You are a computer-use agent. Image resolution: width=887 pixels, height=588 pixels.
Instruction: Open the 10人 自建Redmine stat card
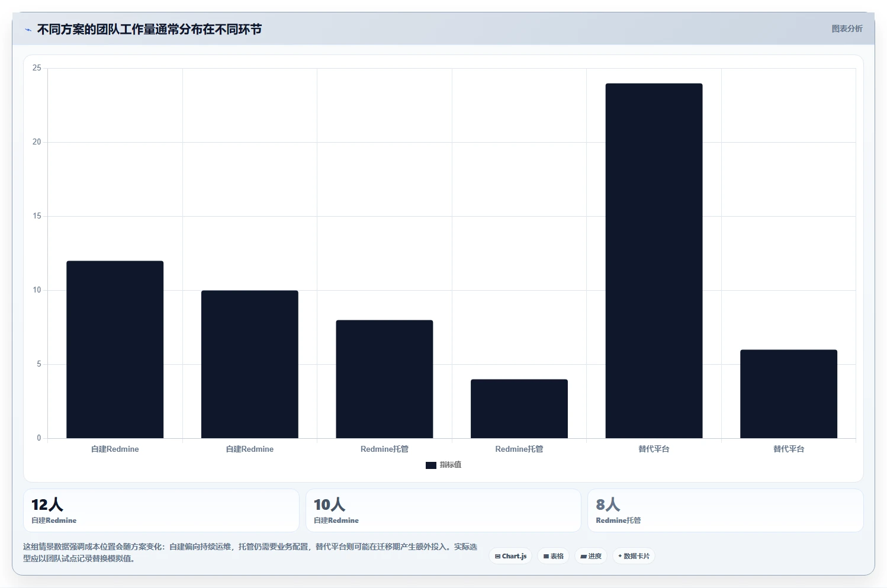(443, 510)
